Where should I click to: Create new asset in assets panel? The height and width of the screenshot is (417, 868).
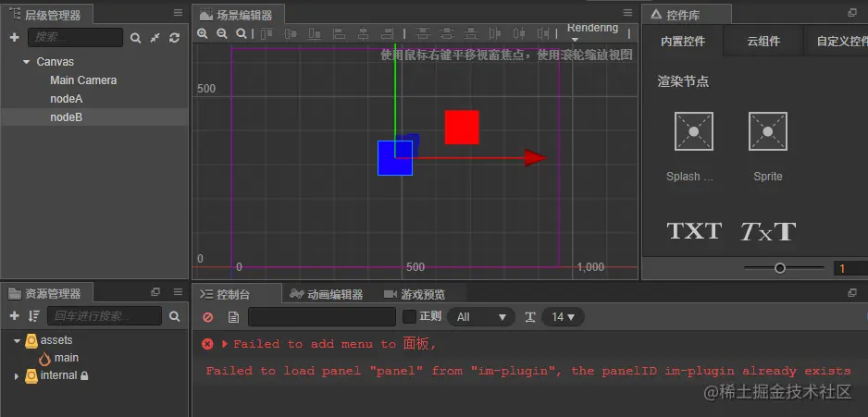tap(15, 316)
